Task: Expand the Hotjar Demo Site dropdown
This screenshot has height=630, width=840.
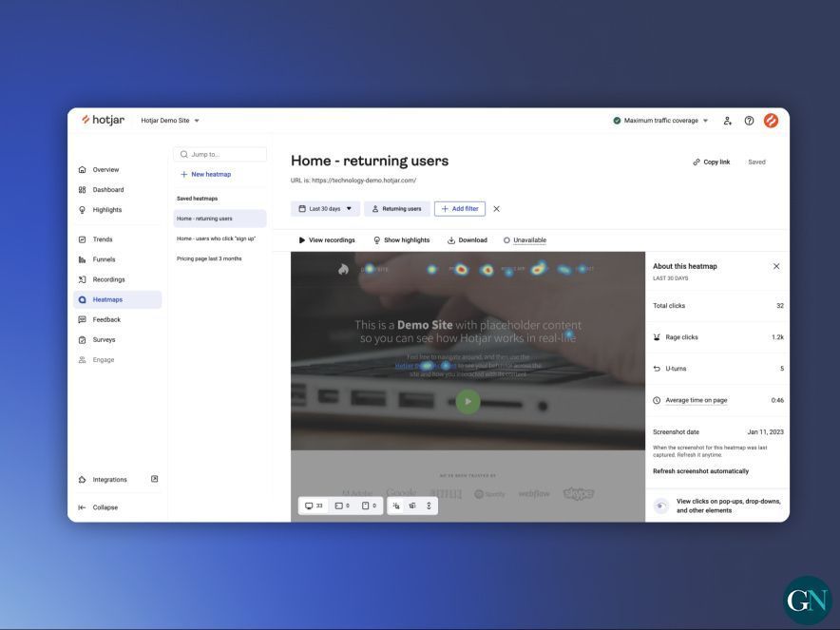Action: (x=170, y=121)
